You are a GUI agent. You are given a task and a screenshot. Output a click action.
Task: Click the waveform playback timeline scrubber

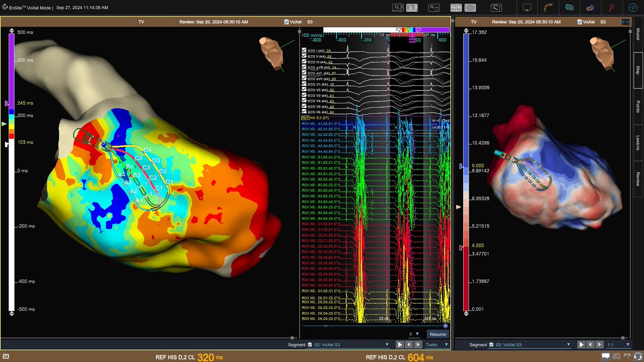click(373, 326)
